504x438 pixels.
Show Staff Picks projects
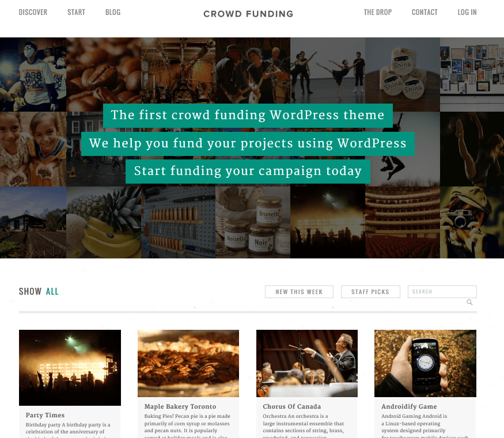(x=370, y=292)
